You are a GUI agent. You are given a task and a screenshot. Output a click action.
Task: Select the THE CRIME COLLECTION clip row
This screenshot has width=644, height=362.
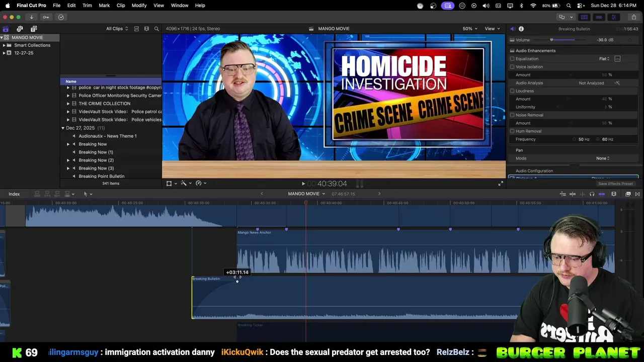111,104
